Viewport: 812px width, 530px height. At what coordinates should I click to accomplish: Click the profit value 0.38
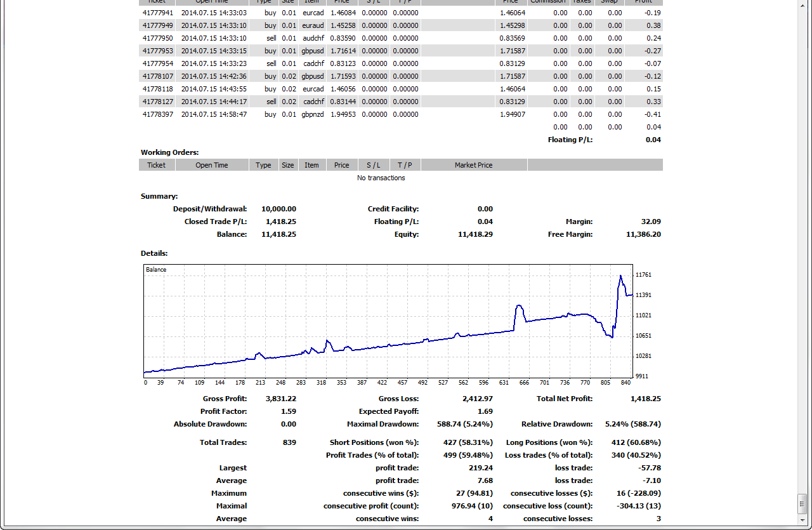[653, 25]
